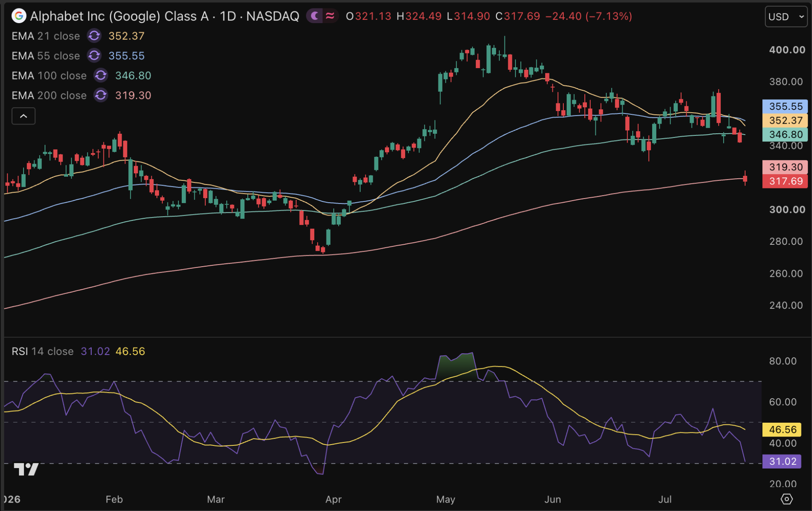Click the change value −24.40 (−7.13%)
The width and height of the screenshot is (812, 511).
589,16
